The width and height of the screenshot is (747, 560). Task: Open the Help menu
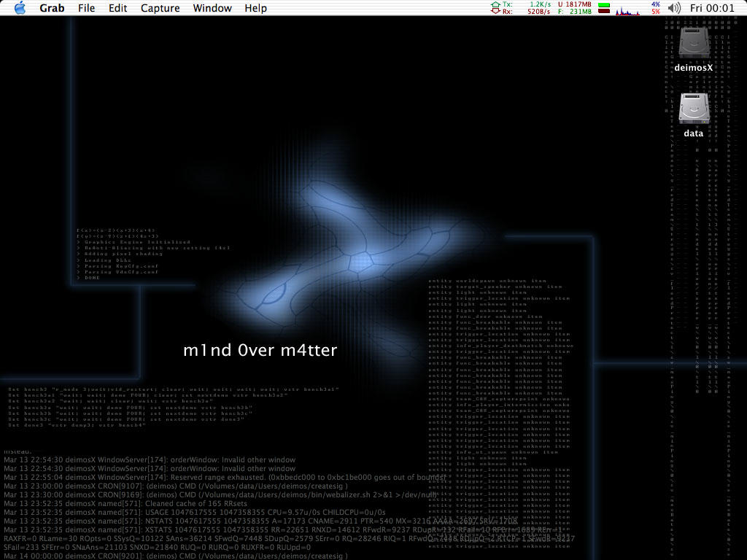click(255, 8)
